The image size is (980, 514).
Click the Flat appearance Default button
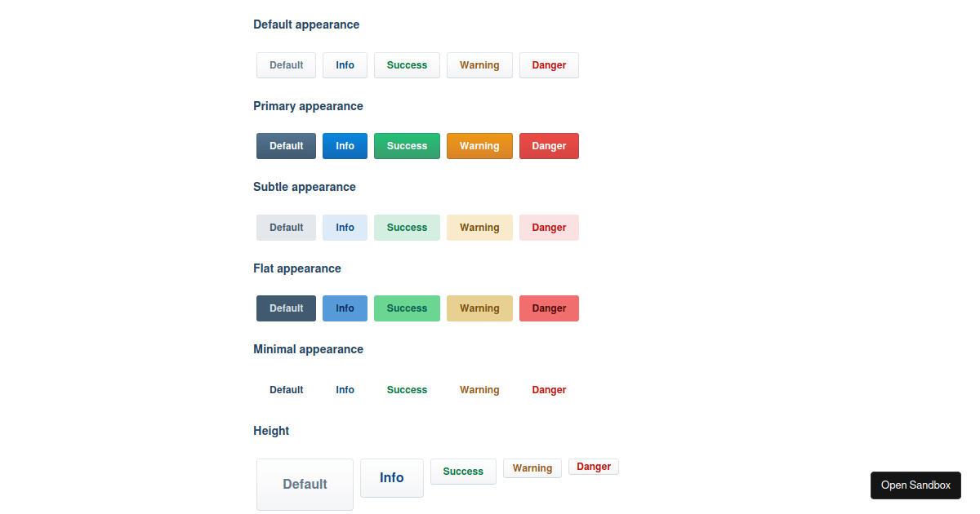pyautogui.click(x=286, y=308)
